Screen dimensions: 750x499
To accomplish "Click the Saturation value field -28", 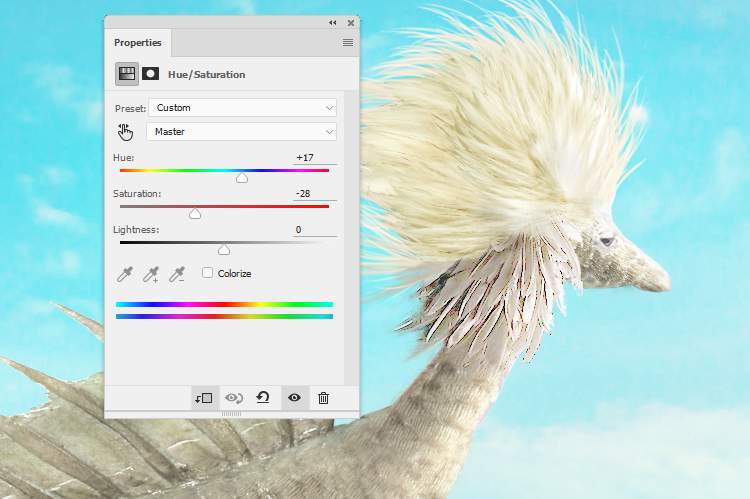I will coord(314,193).
